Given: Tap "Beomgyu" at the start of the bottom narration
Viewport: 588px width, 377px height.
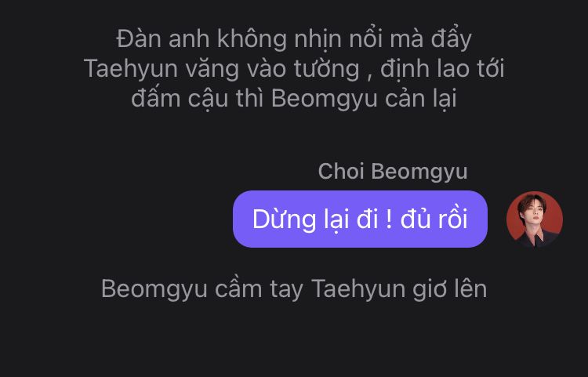Looking at the screenshot, I should click(x=154, y=290).
